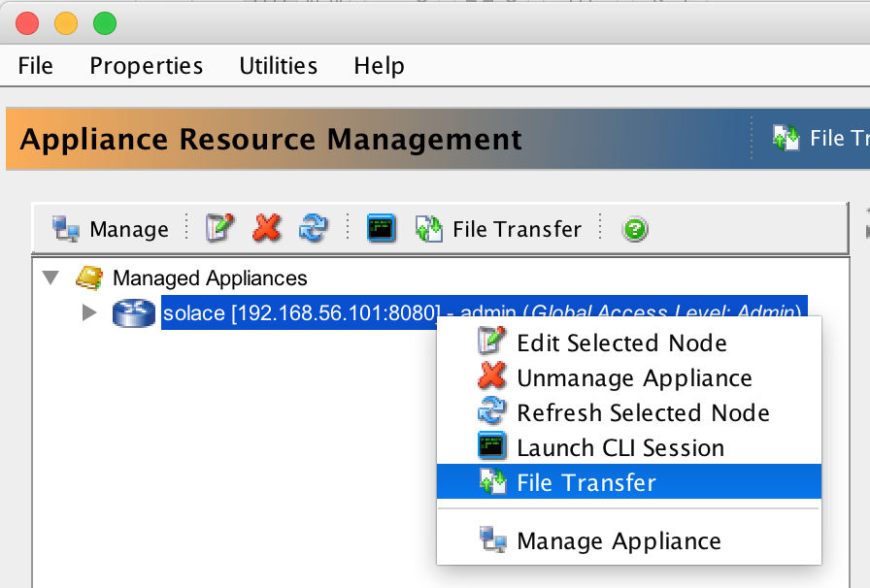The height and width of the screenshot is (588, 870).
Task: Click the red X unmanage toolbar icon
Action: click(266, 229)
